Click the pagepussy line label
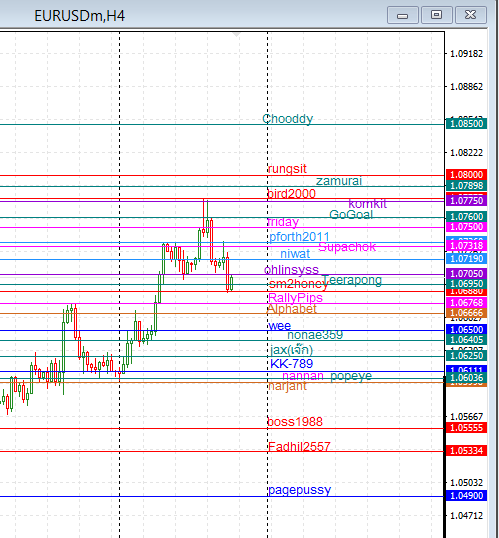The height and width of the screenshot is (538, 499). [x=300, y=490]
